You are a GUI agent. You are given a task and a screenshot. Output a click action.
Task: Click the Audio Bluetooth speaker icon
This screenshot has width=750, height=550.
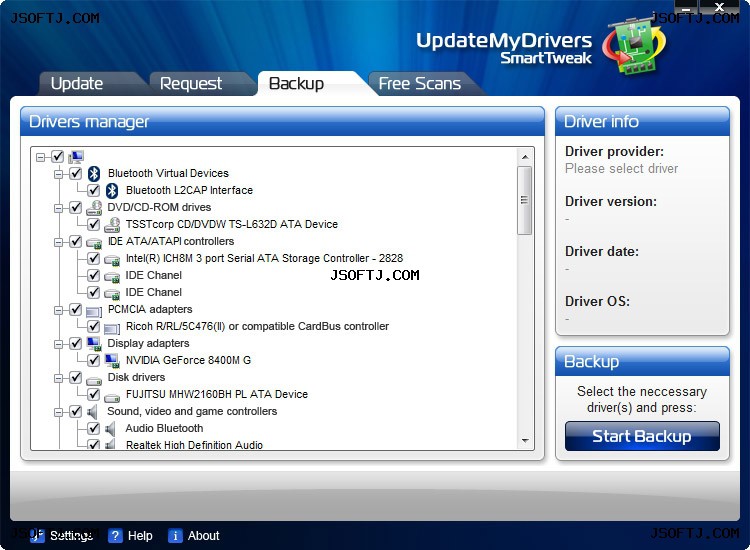tap(110, 429)
